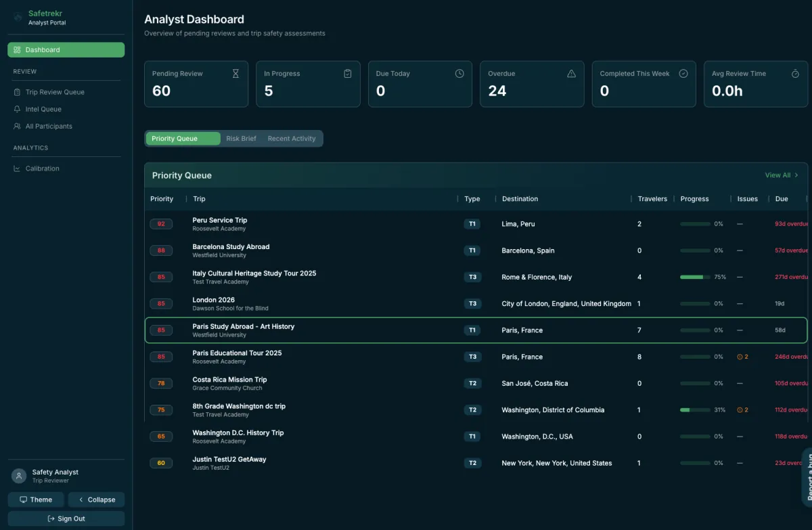Select the Priority Queue tab
Viewport: 812px width, 530px height.
183,139
